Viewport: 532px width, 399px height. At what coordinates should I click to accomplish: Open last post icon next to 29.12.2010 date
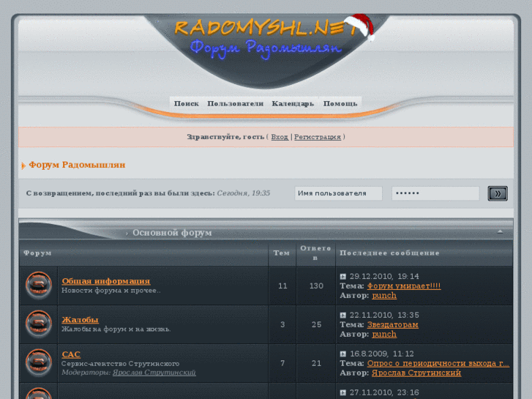click(x=343, y=277)
